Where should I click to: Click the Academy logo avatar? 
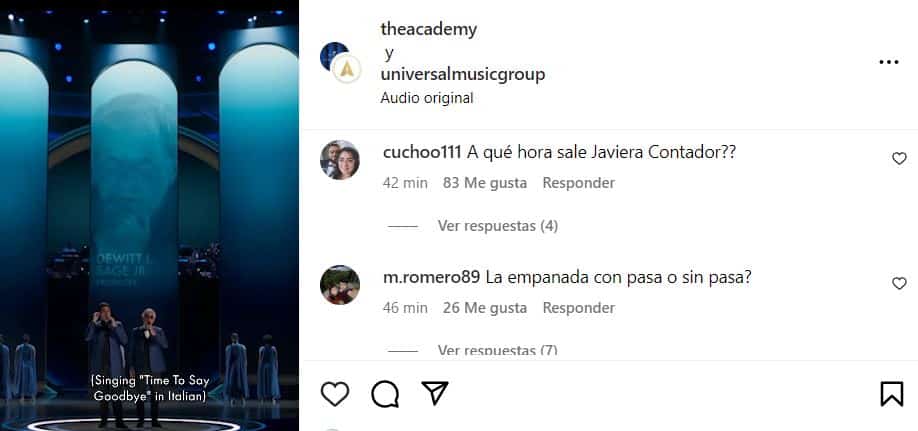(x=347, y=70)
